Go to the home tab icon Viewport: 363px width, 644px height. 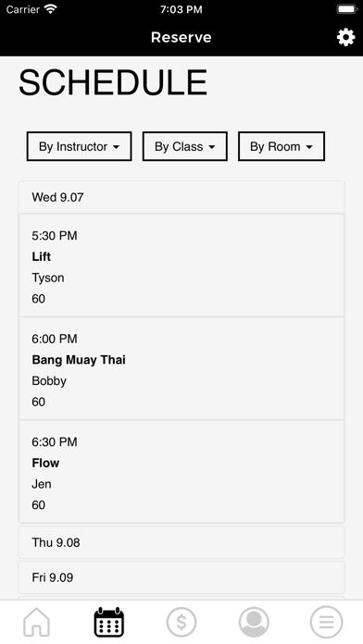click(36, 622)
